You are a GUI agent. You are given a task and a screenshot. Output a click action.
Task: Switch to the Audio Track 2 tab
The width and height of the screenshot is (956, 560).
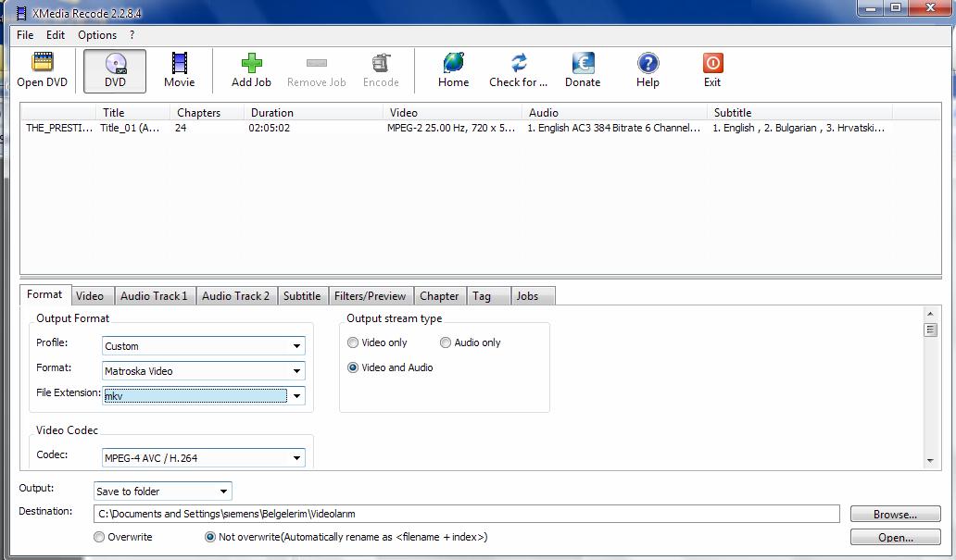coord(235,296)
